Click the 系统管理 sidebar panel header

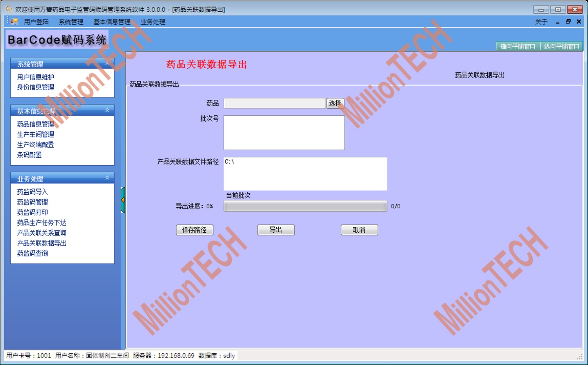62,64
